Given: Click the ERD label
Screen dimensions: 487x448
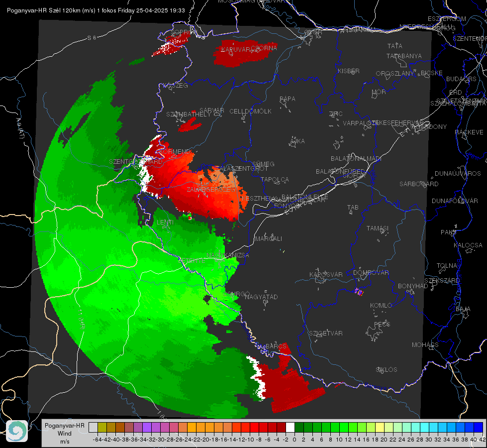Looking at the screenshot, I should point(456,92).
